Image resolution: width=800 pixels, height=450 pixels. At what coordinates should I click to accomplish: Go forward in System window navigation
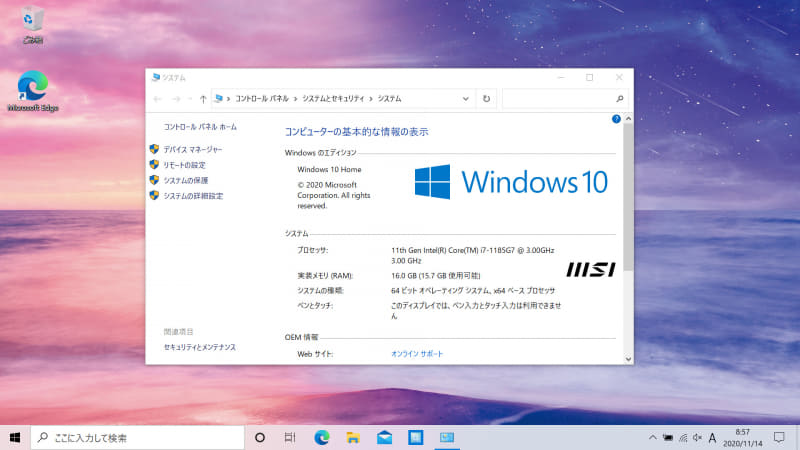[x=176, y=99]
